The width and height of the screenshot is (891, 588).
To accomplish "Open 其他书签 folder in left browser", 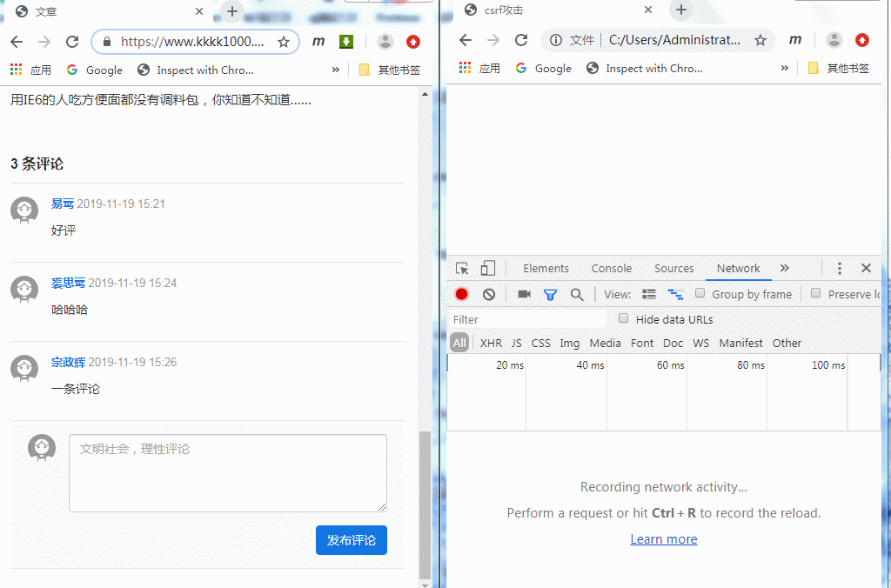I will pos(390,70).
